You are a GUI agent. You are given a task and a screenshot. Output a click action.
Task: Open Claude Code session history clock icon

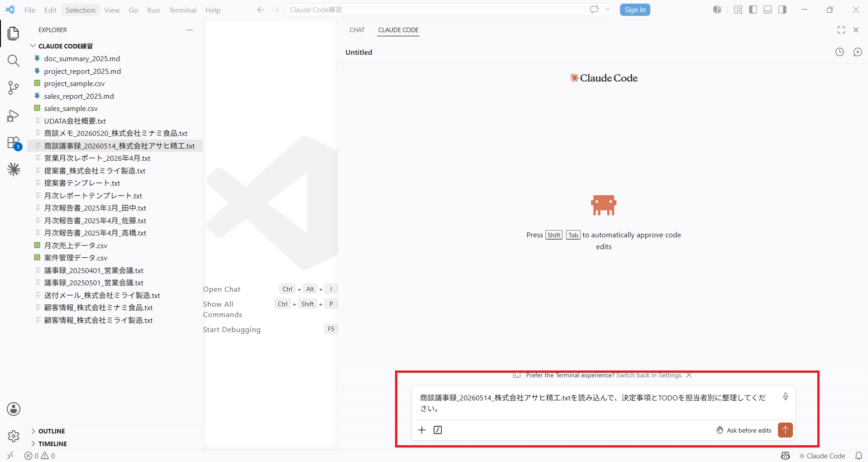839,52
